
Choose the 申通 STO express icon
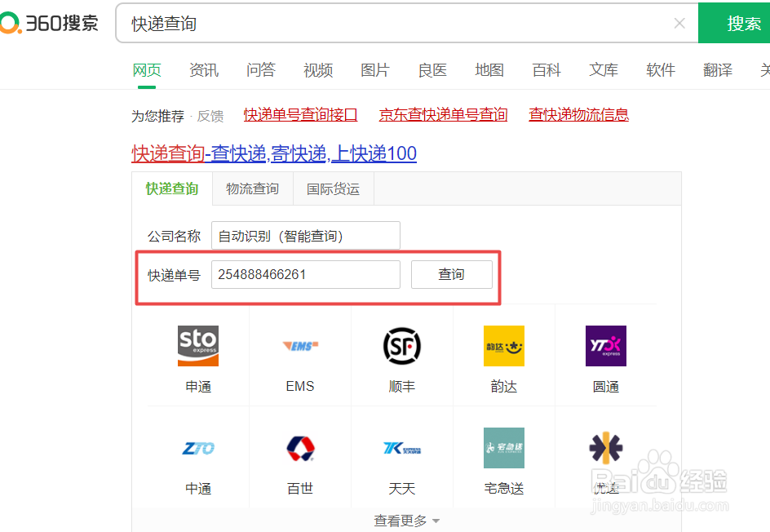[x=198, y=346]
